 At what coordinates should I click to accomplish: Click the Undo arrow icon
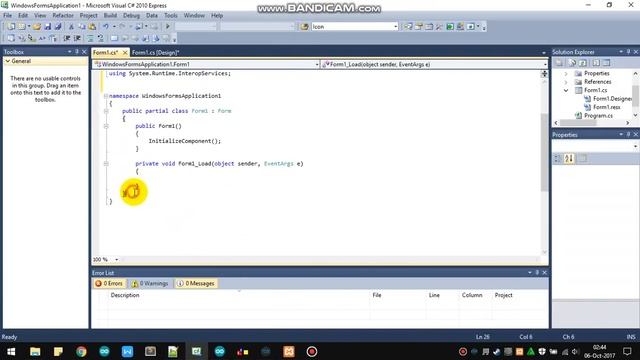pyautogui.click(x=106, y=27)
